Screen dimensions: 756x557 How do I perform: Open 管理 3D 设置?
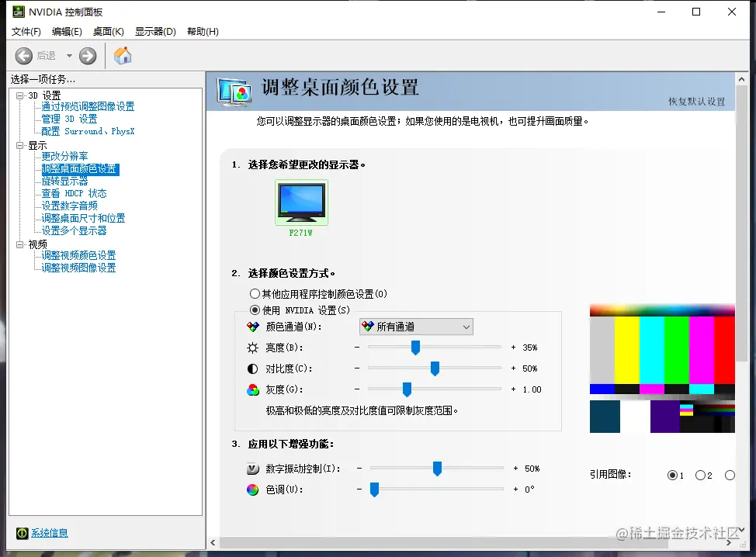pyautogui.click(x=69, y=119)
